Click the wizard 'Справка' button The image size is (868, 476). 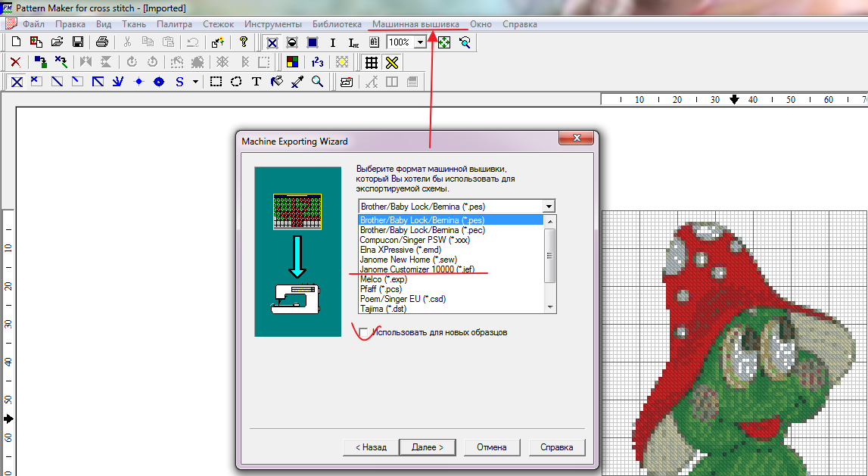click(x=557, y=447)
